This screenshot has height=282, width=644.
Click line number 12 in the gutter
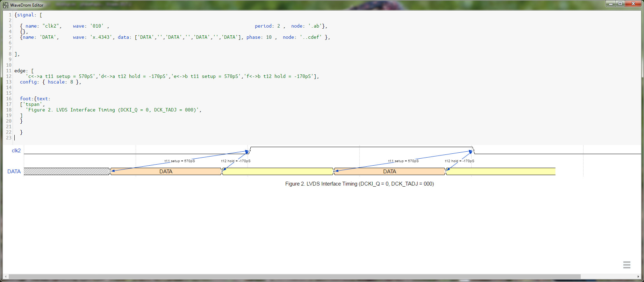click(9, 77)
